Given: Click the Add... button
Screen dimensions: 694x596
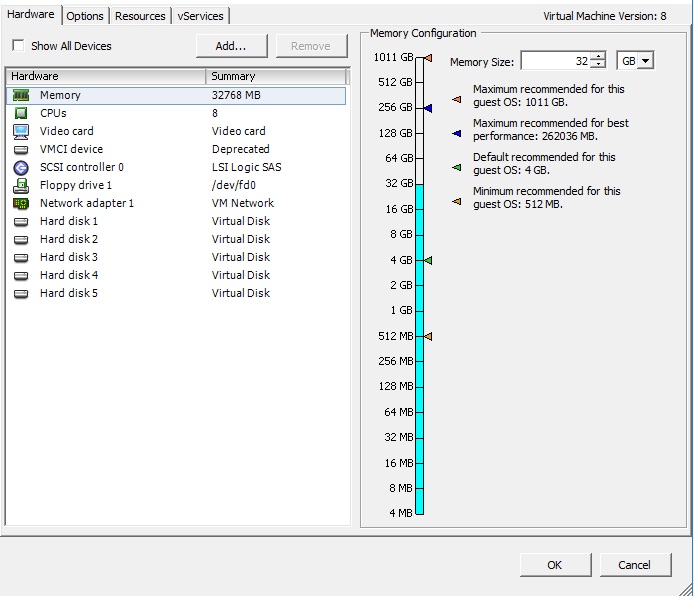Looking at the screenshot, I should (x=231, y=46).
